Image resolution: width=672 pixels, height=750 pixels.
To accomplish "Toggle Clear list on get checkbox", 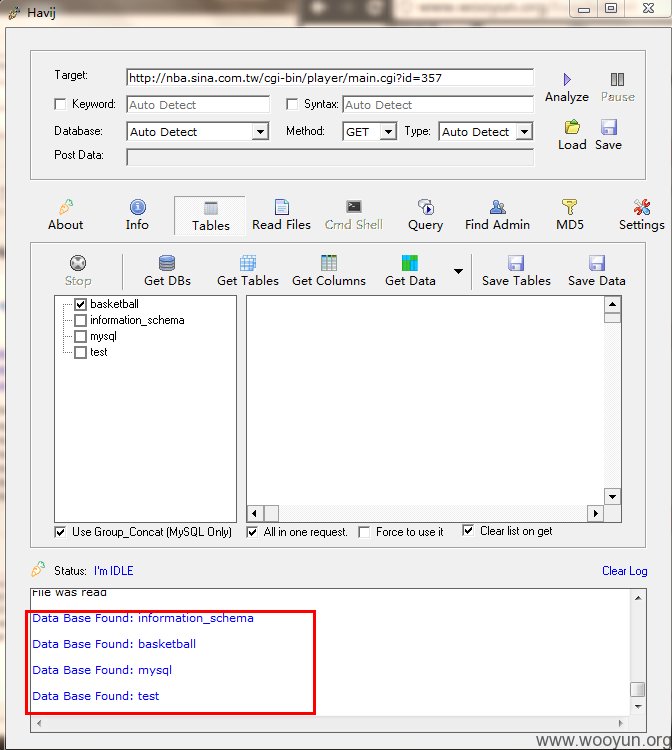I will [x=468, y=530].
